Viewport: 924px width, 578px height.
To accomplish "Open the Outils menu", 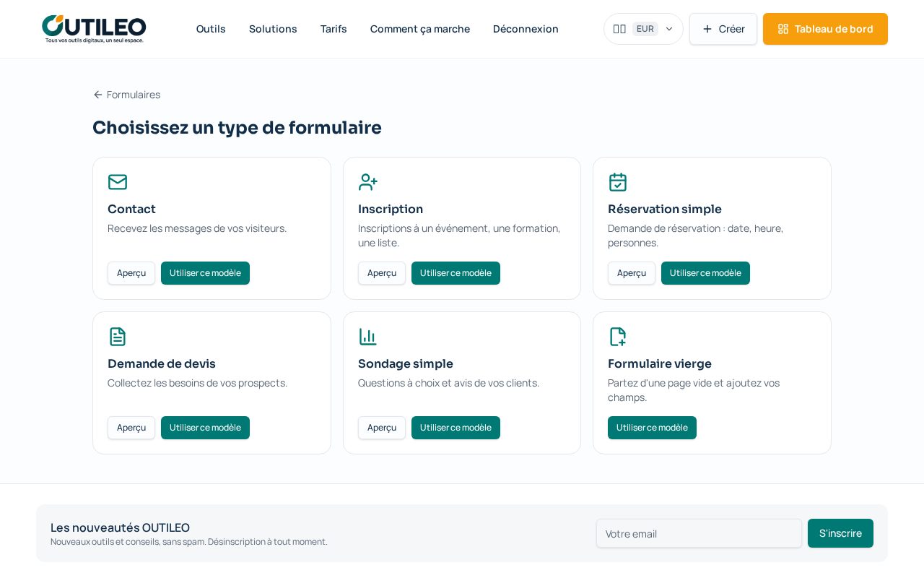I will click(211, 29).
